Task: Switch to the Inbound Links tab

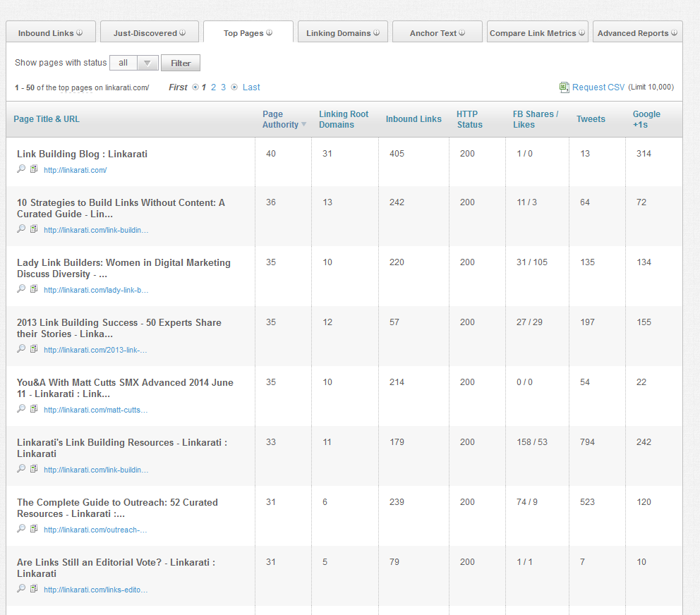Action: [51, 32]
